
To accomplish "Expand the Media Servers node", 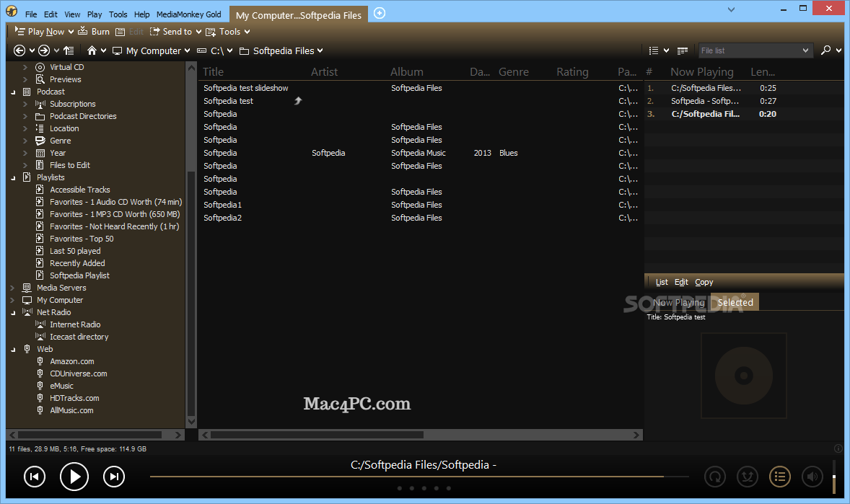I will click(13, 288).
